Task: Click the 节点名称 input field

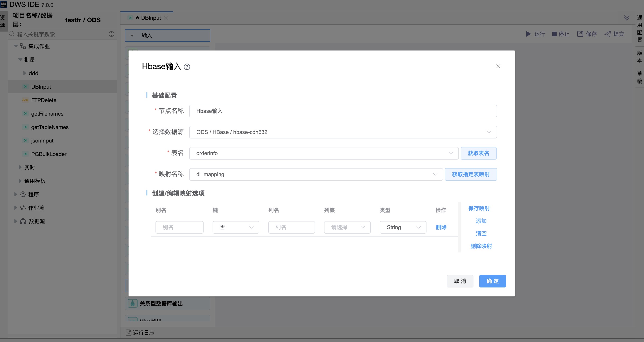Action: 342,111
